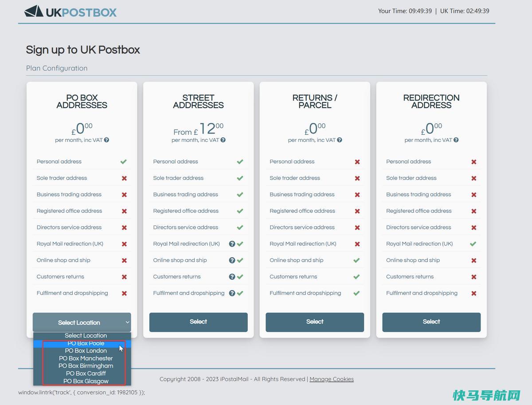The width and height of the screenshot is (532, 405).
Task: Click red cross for Returns Personal address
Action: 357,162
